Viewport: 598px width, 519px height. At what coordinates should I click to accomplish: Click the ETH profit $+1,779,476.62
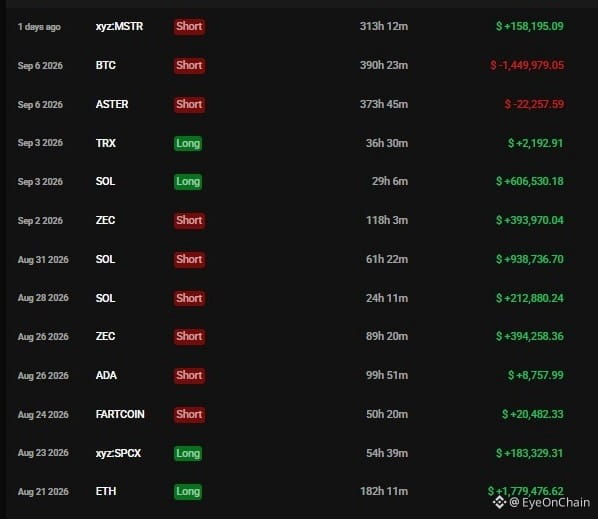coord(526,491)
